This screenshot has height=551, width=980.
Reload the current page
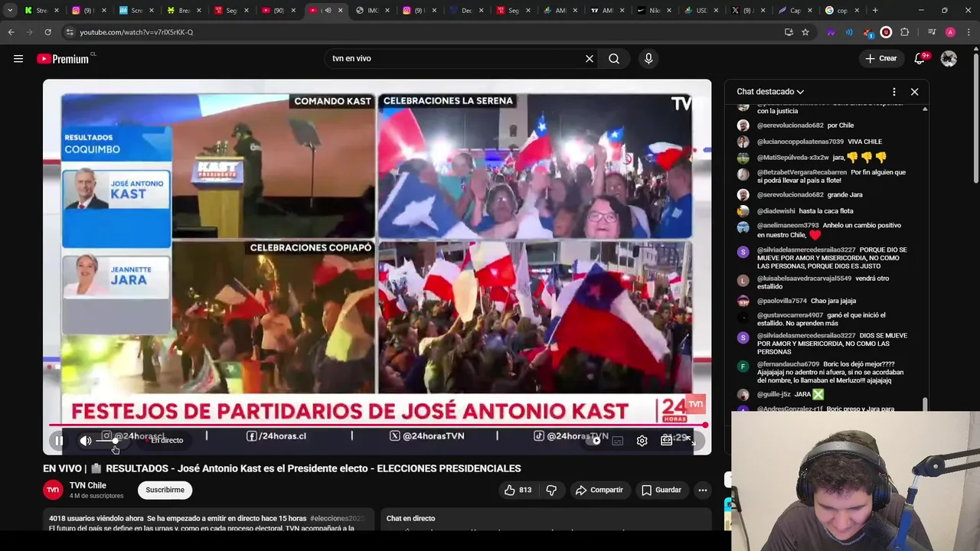pyautogui.click(x=47, y=32)
